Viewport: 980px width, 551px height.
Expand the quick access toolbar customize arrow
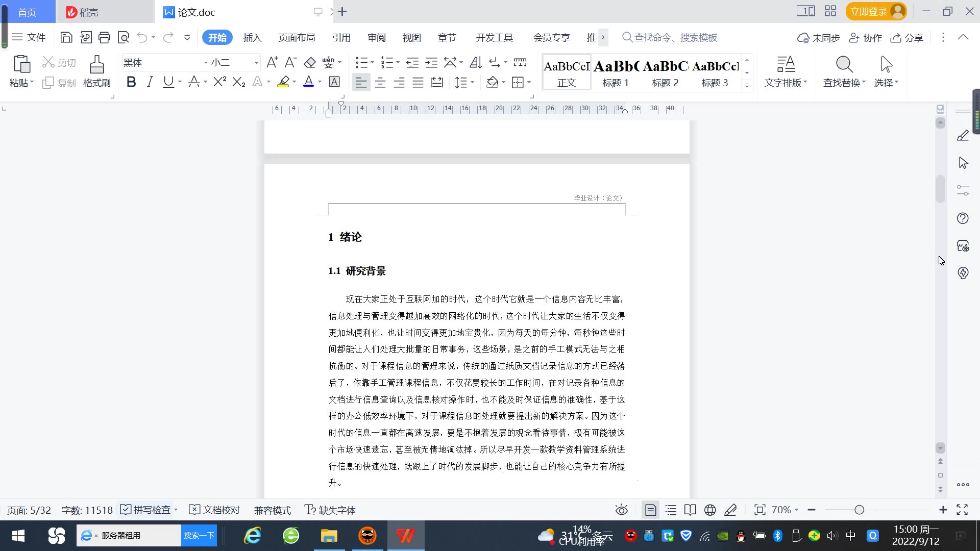[187, 37]
